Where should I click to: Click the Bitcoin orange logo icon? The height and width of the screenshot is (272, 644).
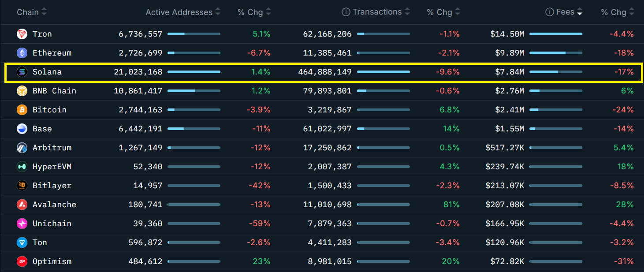pyautogui.click(x=22, y=110)
